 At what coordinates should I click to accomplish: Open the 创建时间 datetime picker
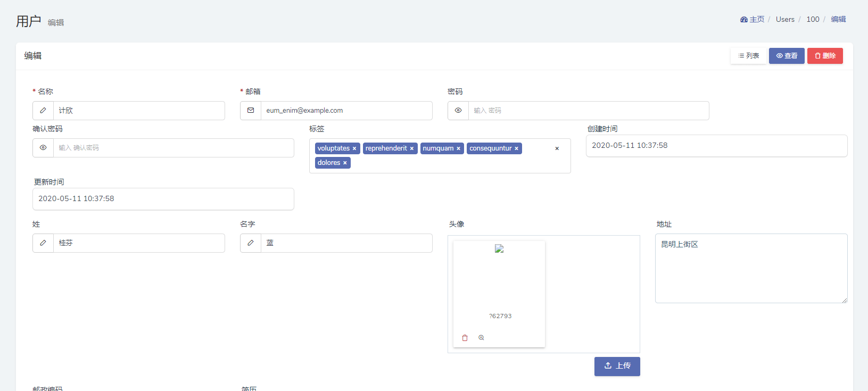pyautogui.click(x=716, y=146)
